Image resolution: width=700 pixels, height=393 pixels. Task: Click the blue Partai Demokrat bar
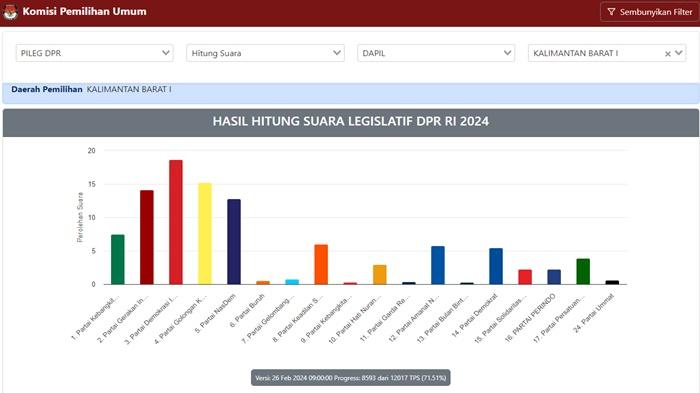496,266
